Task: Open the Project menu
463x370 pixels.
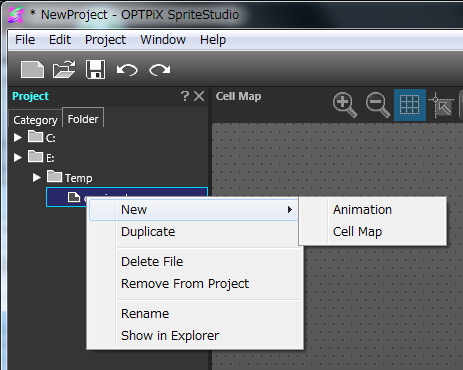Action: [105, 40]
